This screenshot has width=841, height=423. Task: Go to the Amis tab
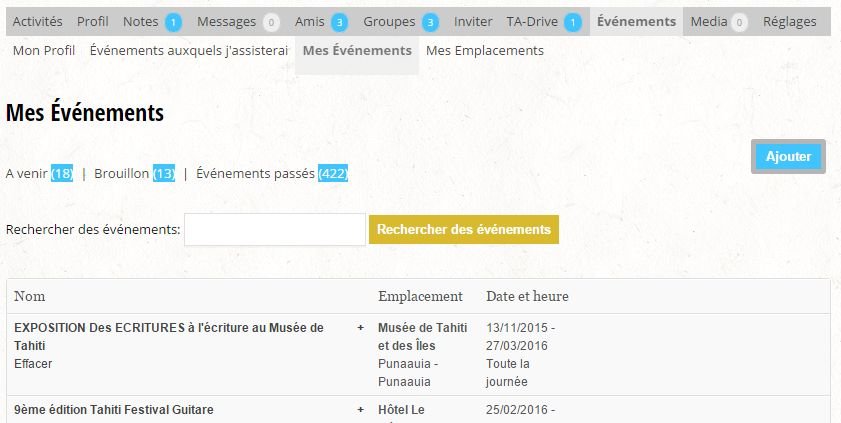click(x=320, y=22)
